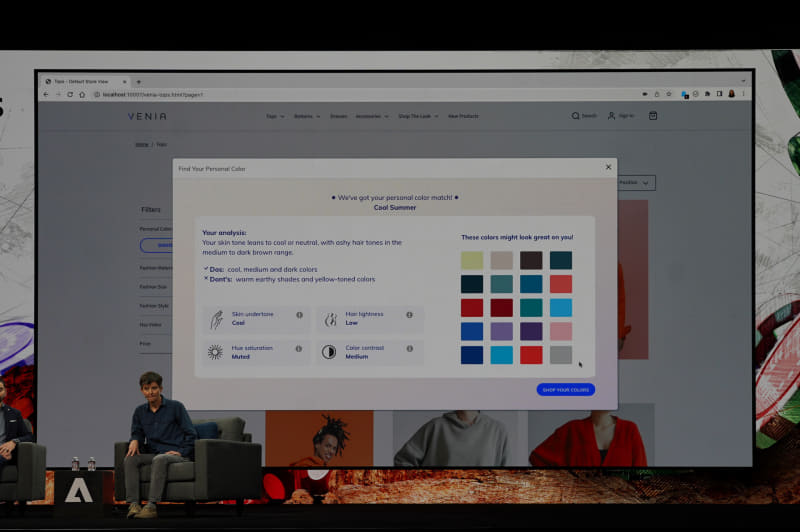Open the shopping bag cart icon
Image resolution: width=800 pixels, height=532 pixels.
[653, 116]
